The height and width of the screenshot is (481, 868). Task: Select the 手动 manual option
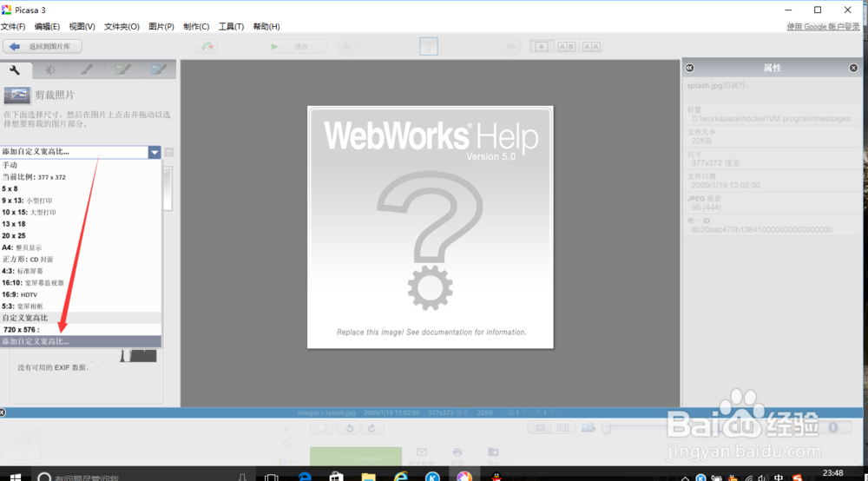click(x=81, y=165)
